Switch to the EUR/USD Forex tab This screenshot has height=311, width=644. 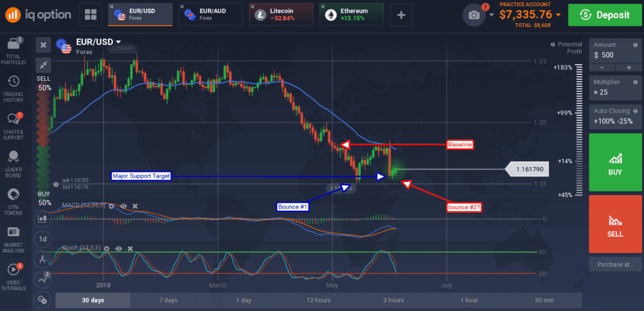click(x=140, y=14)
